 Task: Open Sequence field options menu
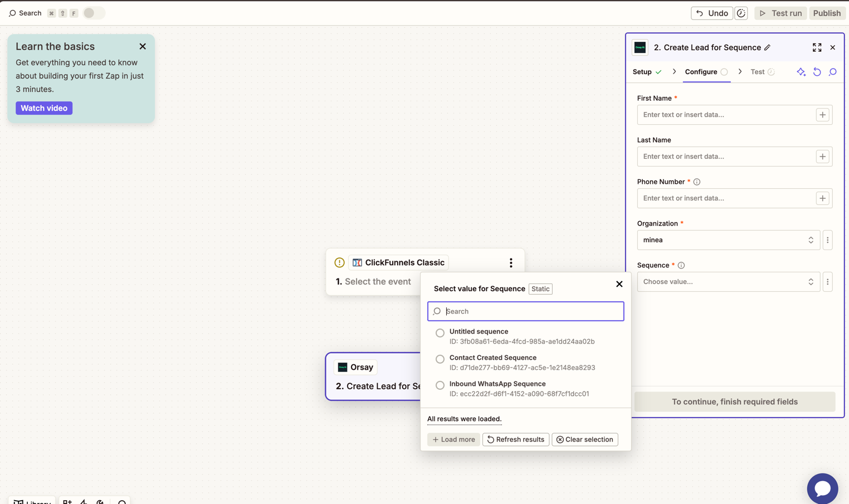click(827, 282)
